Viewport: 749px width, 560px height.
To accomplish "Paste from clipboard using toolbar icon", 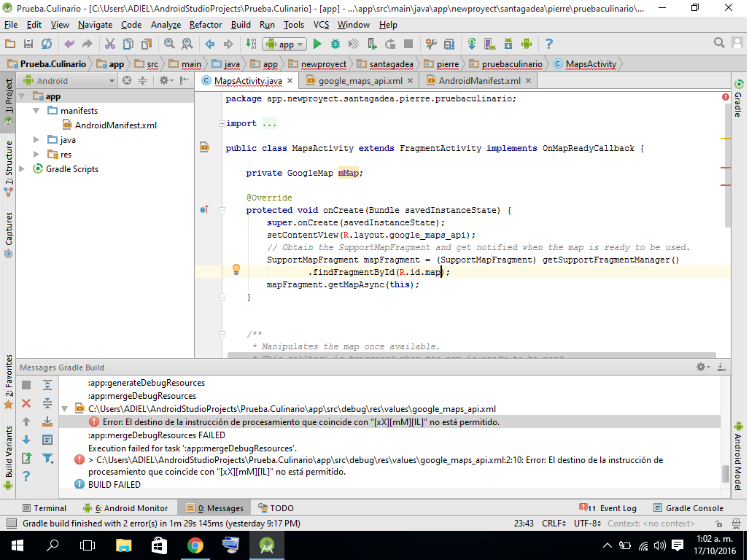I will coord(146,44).
